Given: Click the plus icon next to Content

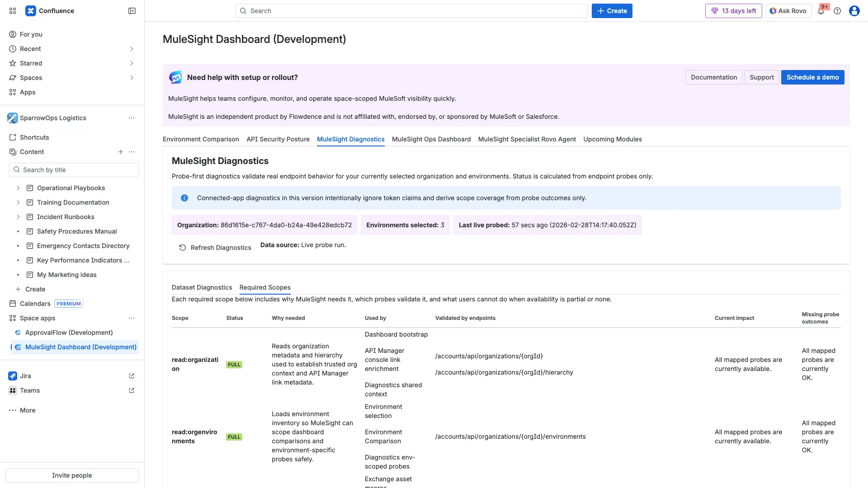Looking at the screenshot, I should [x=121, y=152].
